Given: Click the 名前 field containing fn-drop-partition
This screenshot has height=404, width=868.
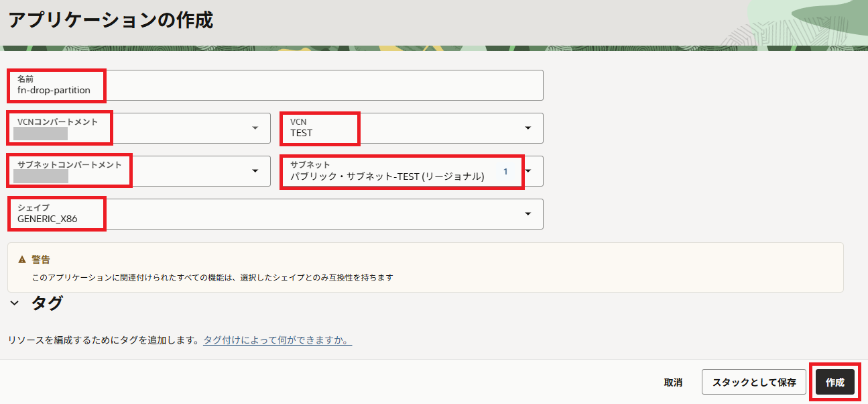Looking at the screenshot, I should [x=275, y=90].
